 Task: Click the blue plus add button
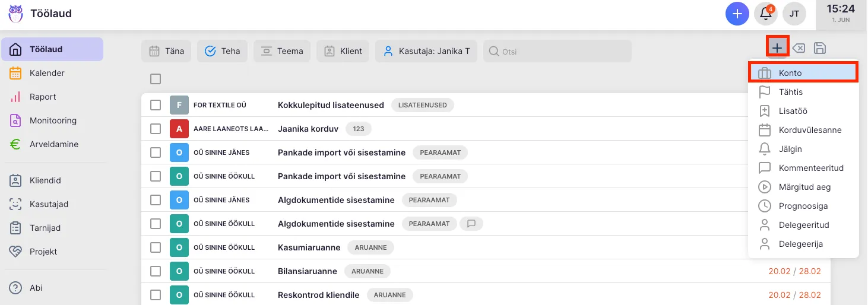[x=737, y=14]
